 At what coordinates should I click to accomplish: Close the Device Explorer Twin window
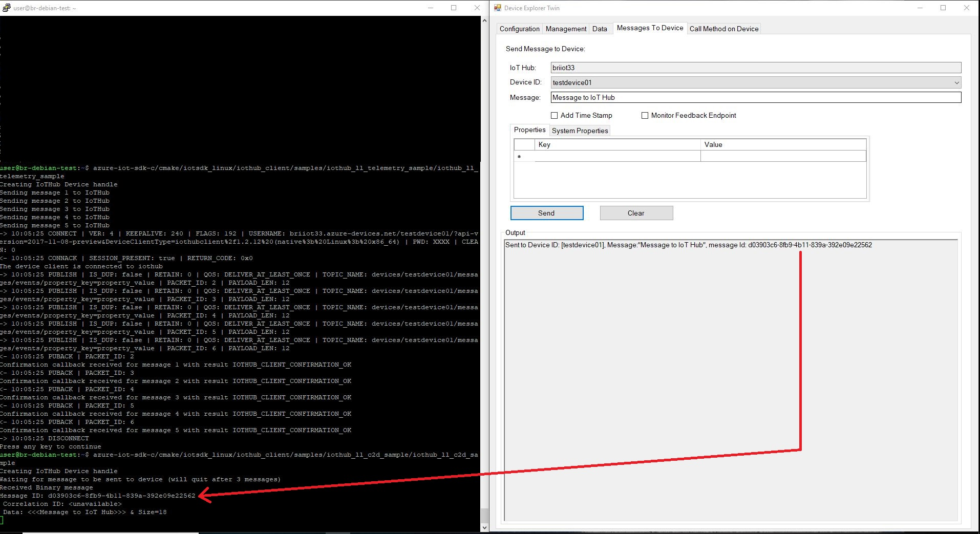pos(967,8)
